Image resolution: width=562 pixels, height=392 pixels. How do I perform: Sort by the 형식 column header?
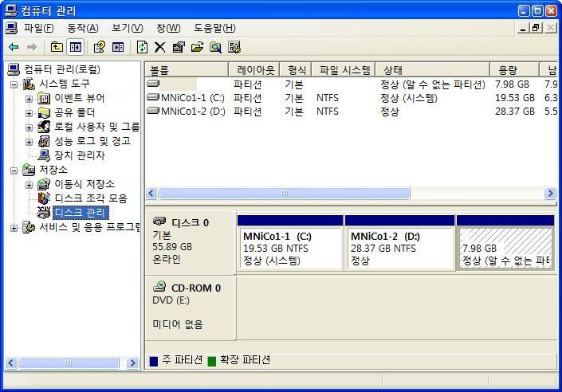pos(295,69)
